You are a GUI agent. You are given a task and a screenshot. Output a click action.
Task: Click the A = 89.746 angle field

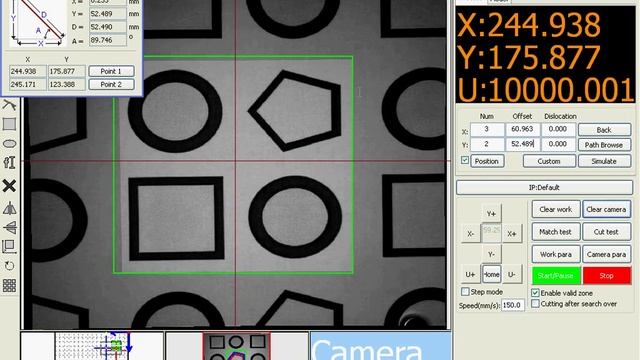(x=108, y=40)
